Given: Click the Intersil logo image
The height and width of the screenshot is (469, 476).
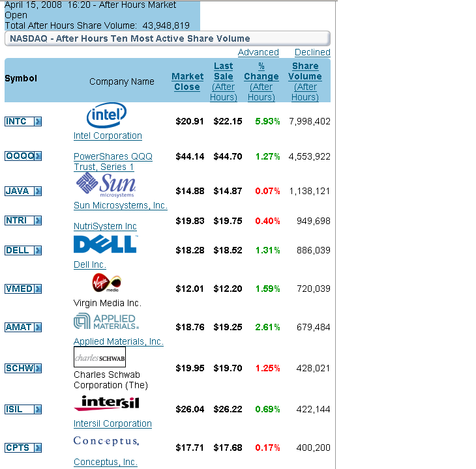Looking at the screenshot, I should pyautogui.click(x=106, y=403).
